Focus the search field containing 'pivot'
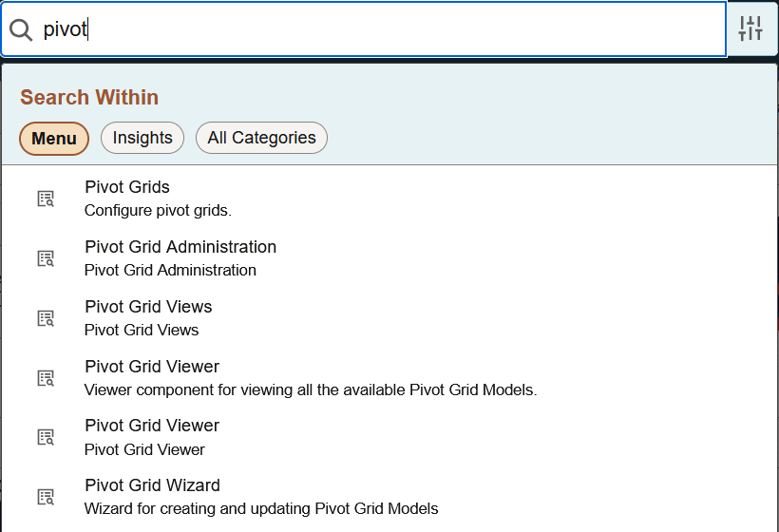The width and height of the screenshot is (779, 532). (x=364, y=29)
